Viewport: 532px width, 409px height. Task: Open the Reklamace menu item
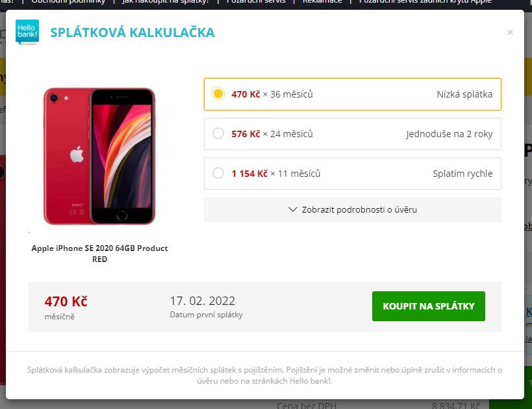(x=322, y=2)
